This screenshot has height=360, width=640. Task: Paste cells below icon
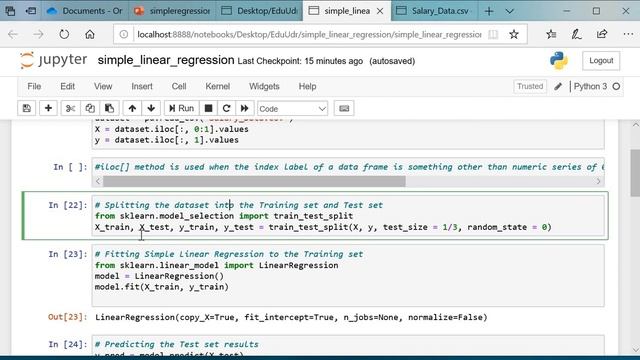tap(109, 109)
